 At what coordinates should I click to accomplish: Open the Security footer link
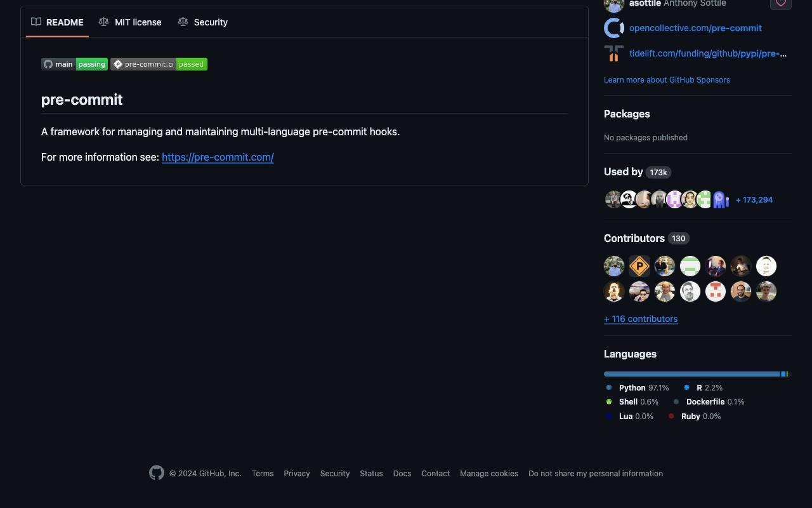pyautogui.click(x=335, y=474)
